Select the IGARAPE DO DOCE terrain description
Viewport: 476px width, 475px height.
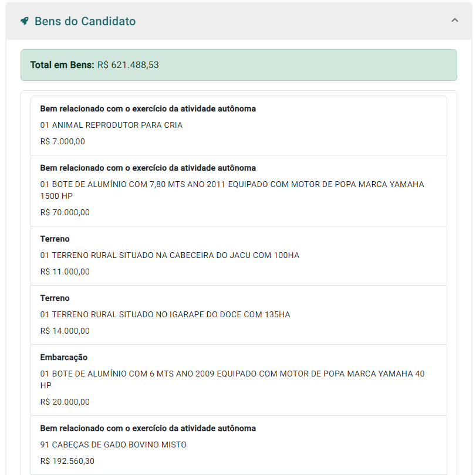click(165, 314)
